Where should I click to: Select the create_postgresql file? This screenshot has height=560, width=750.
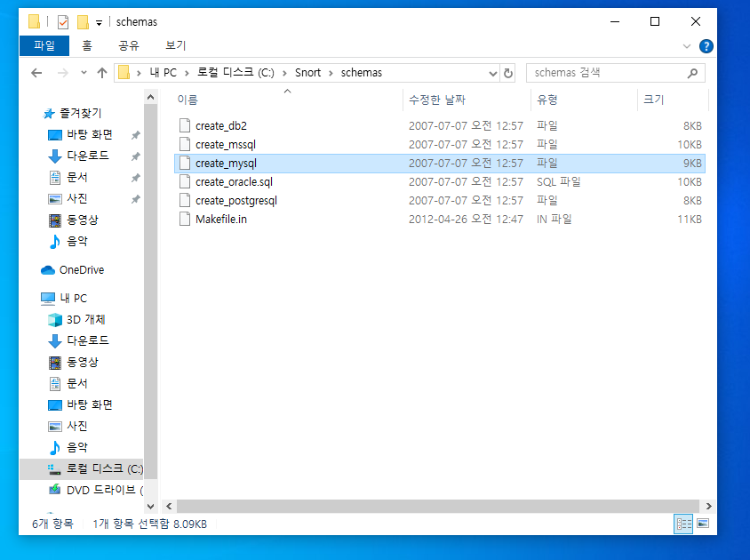pyautogui.click(x=440, y=201)
